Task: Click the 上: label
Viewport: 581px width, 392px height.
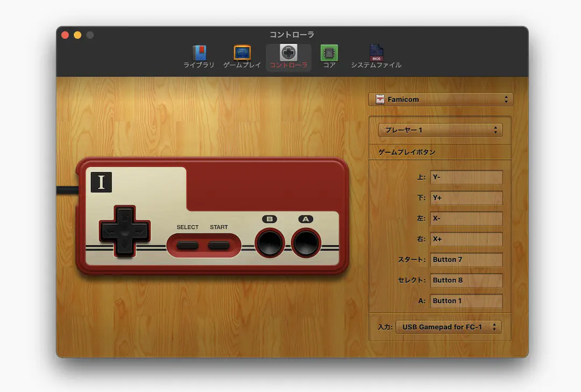Action: [421, 177]
